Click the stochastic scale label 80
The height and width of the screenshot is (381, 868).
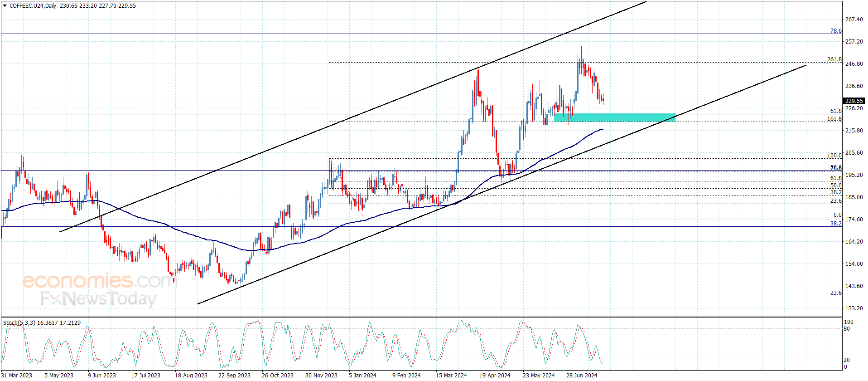pyautogui.click(x=847, y=329)
